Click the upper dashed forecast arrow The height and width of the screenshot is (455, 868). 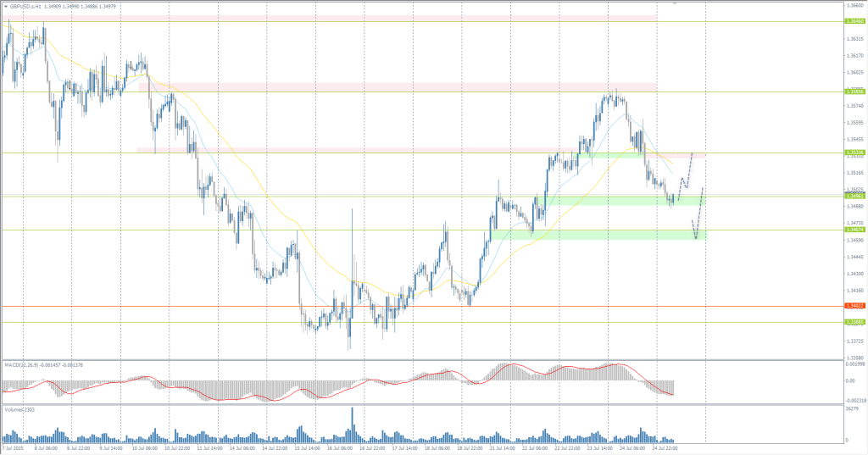click(x=686, y=174)
